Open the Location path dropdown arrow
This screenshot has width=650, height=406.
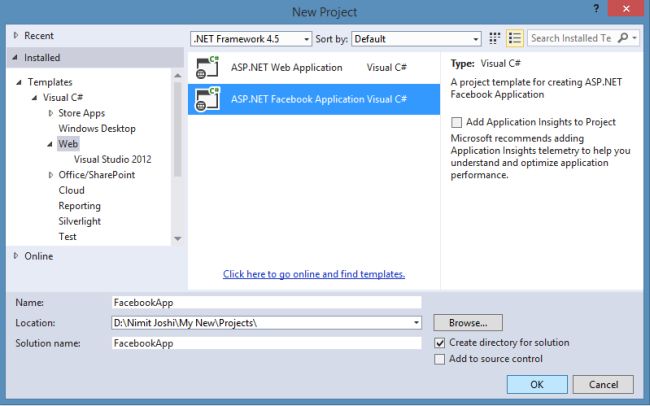416,323
